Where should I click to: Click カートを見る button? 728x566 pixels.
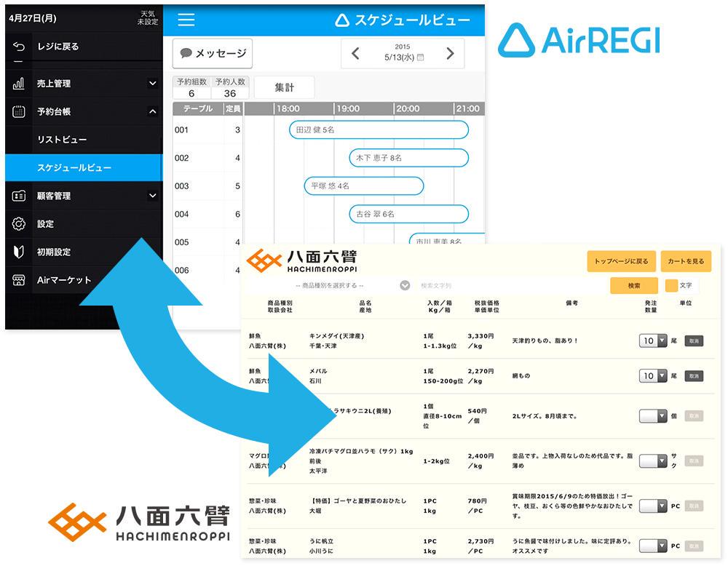tap(686, 261)
